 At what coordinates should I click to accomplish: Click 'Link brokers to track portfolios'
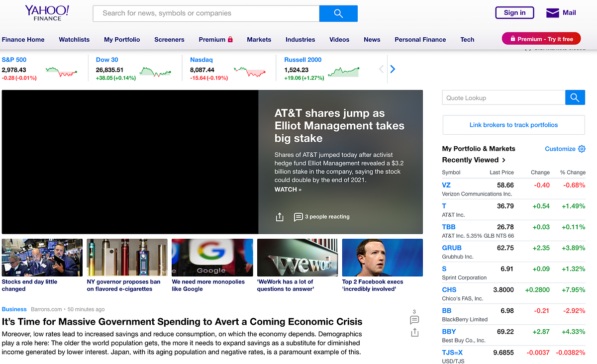[x=513, y=125]
